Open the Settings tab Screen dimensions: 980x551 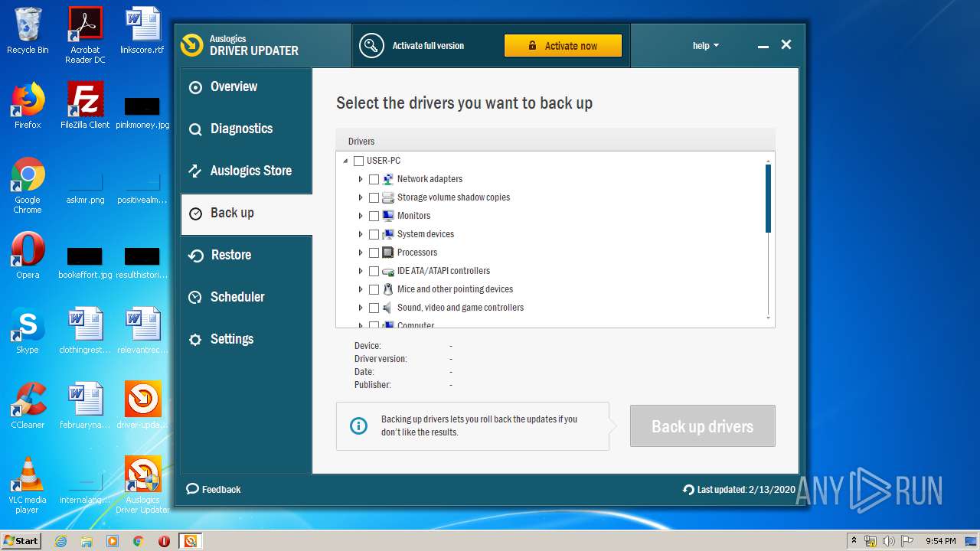click(x=246, y=340)
